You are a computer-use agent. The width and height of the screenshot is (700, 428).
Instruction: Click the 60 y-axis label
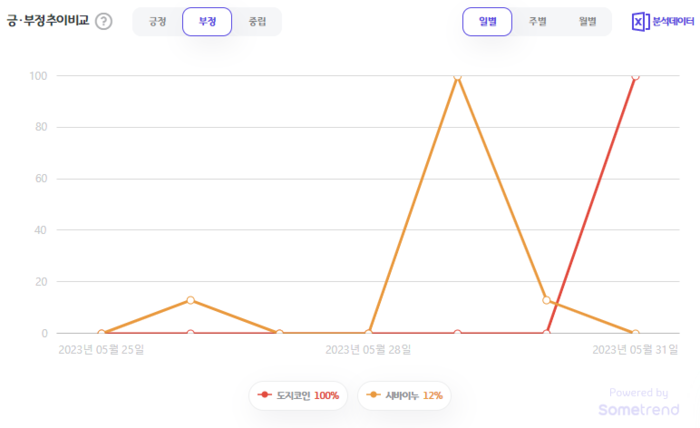[41, 179]
